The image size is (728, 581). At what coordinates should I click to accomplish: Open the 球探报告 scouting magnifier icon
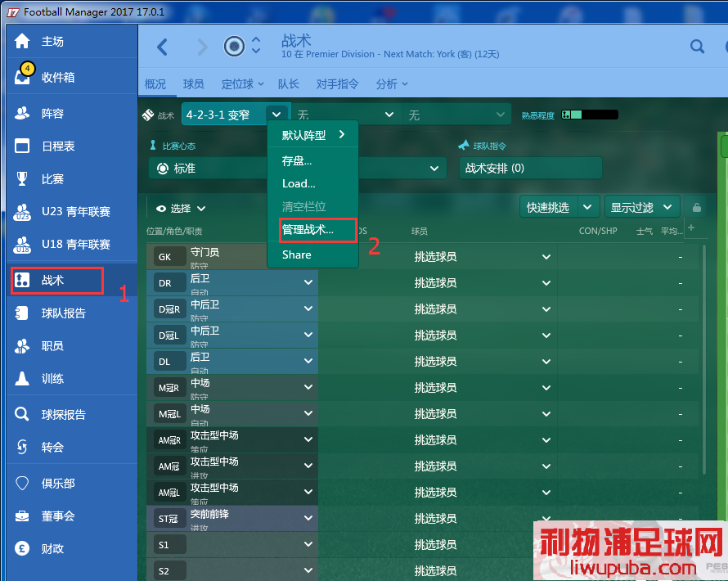pyautogui.click(x=22, y=414)
